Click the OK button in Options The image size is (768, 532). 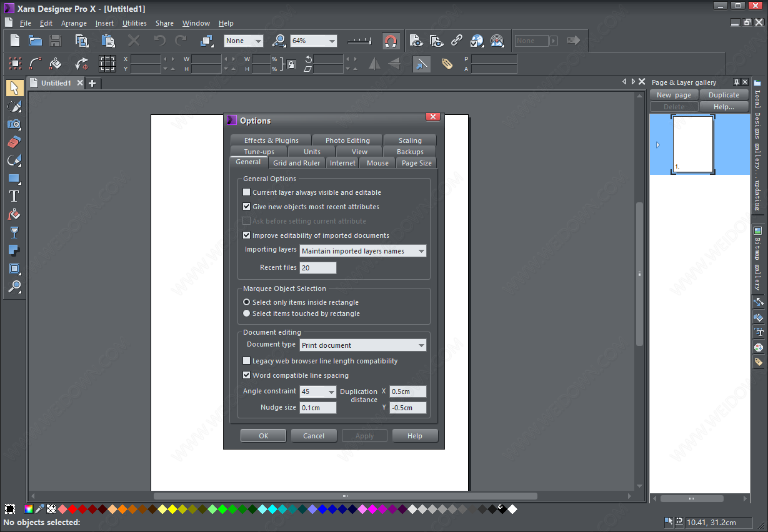click(263, 436)
